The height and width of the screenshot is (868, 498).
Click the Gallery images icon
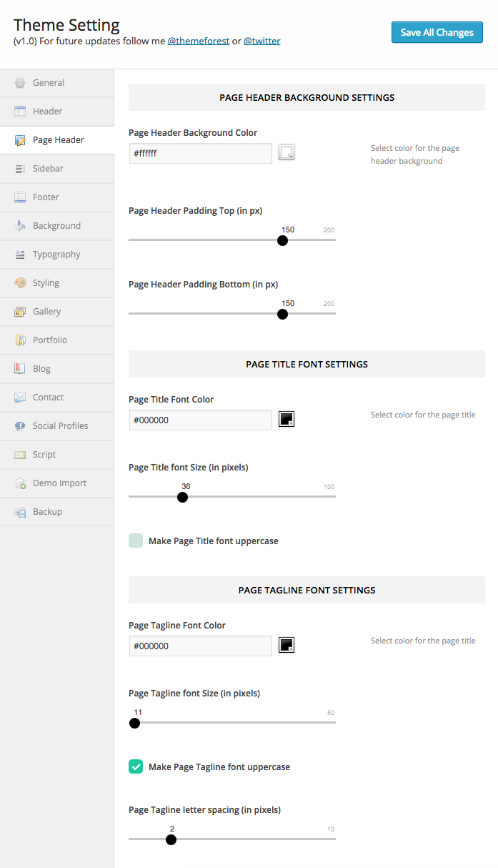(x=20, y=312)
